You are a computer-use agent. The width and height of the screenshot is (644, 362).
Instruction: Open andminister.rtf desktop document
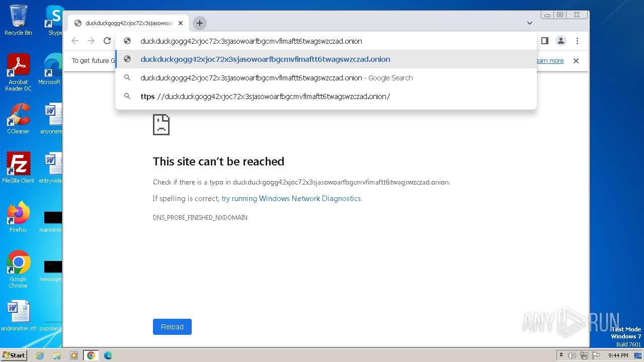19,316
